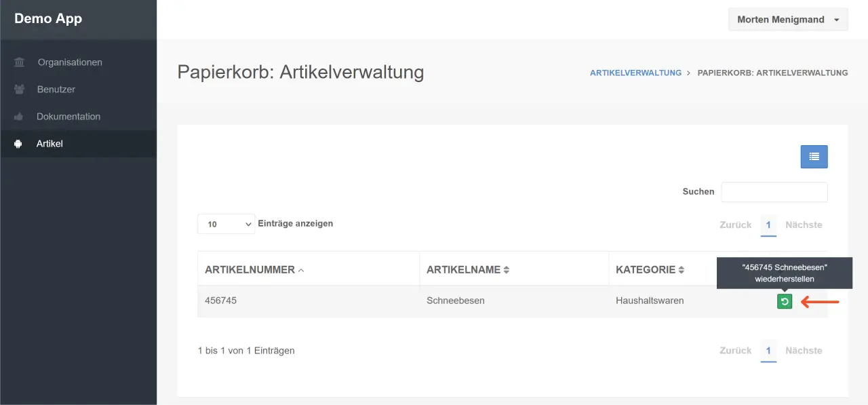Focus the Suchen search field
Screen dimensions: 868x405
774,192
